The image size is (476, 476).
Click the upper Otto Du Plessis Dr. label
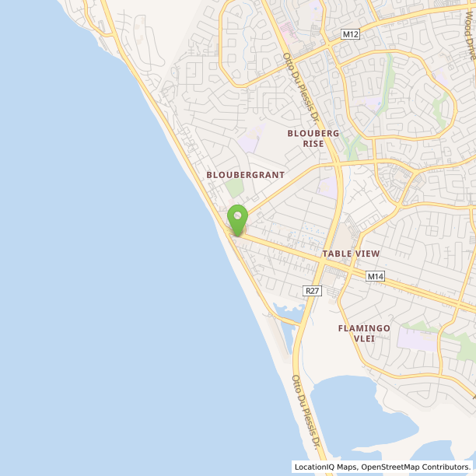pyautogui.click(x=302, y=89)
